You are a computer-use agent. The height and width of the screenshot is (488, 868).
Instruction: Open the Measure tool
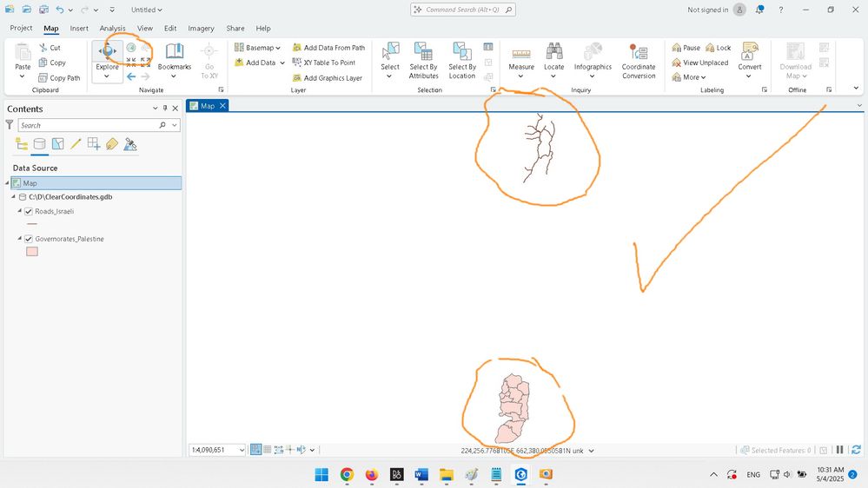pos(521,54)
